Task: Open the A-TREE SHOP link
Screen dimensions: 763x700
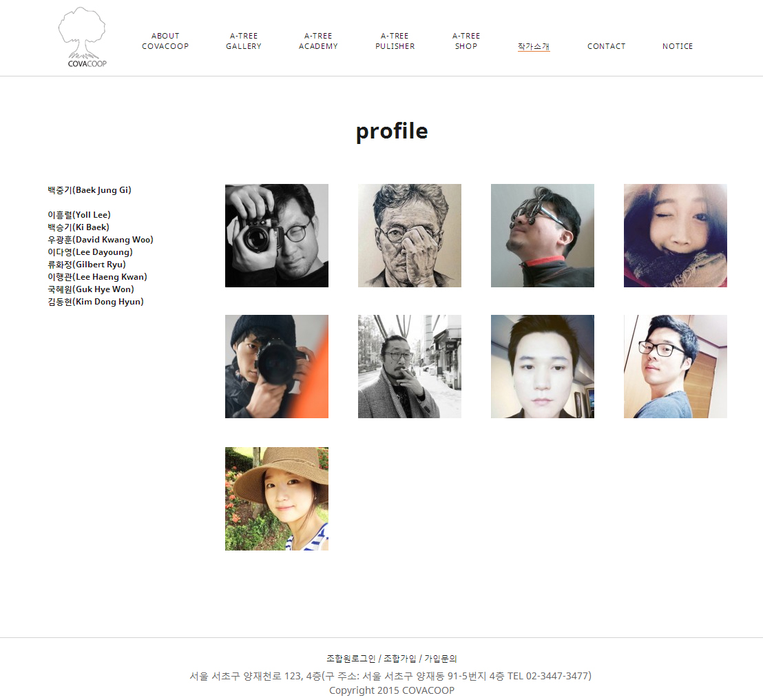Action: click(466, 41)
